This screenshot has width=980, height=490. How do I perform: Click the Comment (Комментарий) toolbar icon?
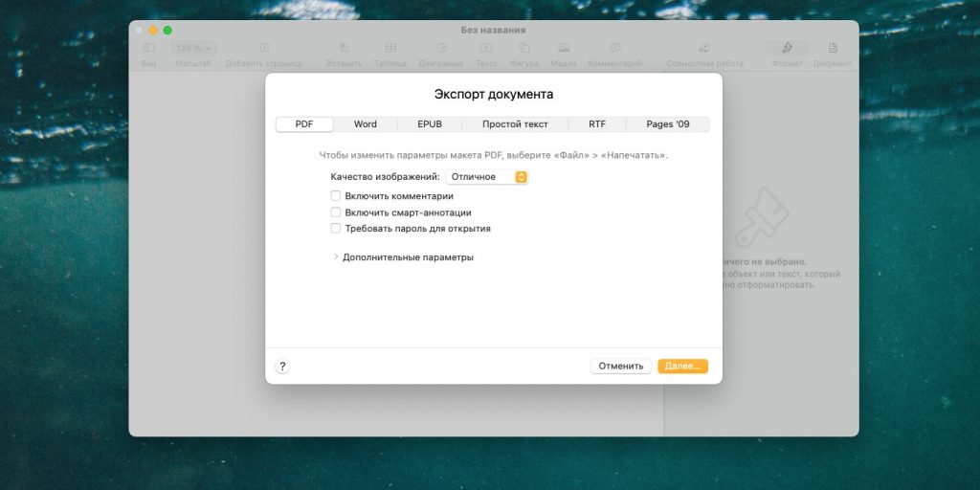click(615, 48)
